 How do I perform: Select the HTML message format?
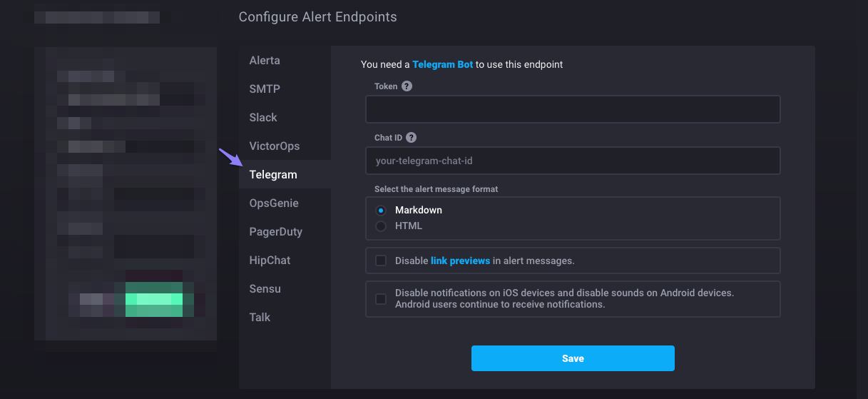pos(381,226)
